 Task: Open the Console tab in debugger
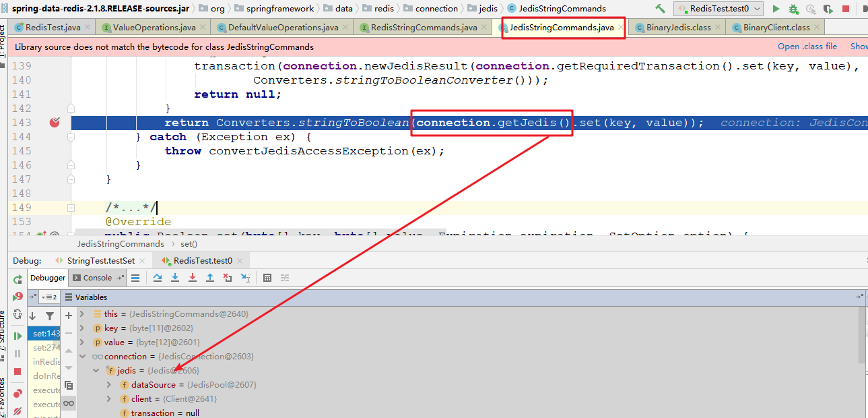[98, 278]
